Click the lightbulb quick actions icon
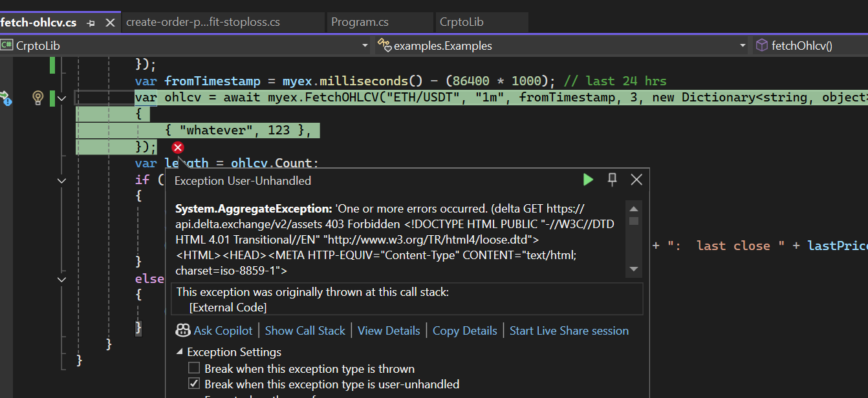Viewport: 868px width, 398px height. (38, 98)
